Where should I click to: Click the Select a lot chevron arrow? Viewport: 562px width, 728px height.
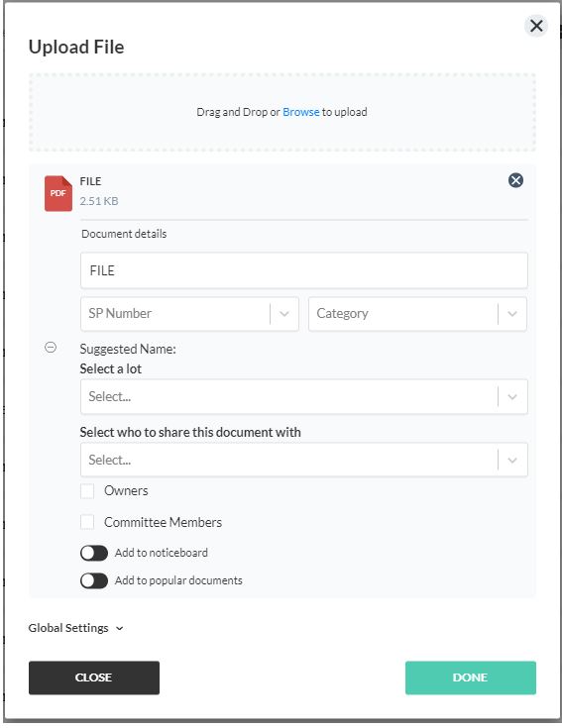[x=512, y=397]
